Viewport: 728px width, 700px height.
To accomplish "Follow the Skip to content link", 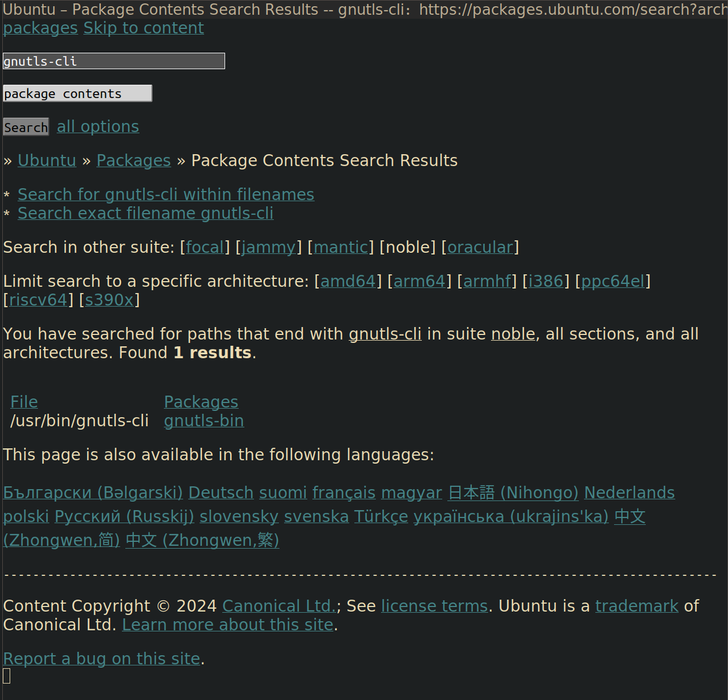I will pos(143,28).
